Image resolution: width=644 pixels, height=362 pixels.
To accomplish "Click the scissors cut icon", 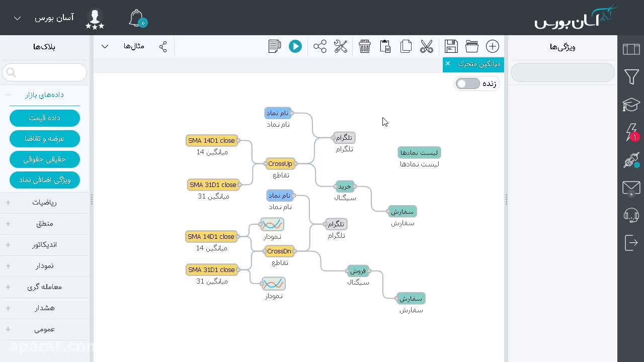I will (x=427, y=46).
